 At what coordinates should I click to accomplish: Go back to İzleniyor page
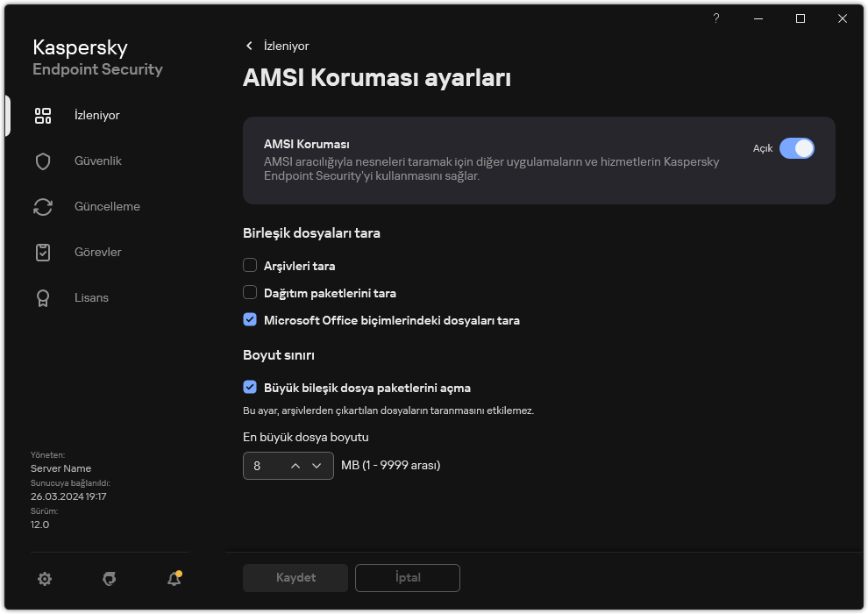tap(249, 46)
